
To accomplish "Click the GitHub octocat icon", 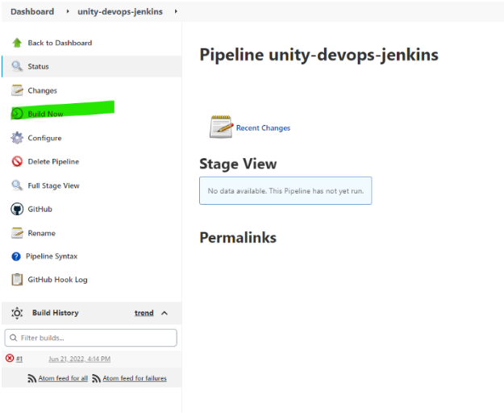I will pos(17,209).
